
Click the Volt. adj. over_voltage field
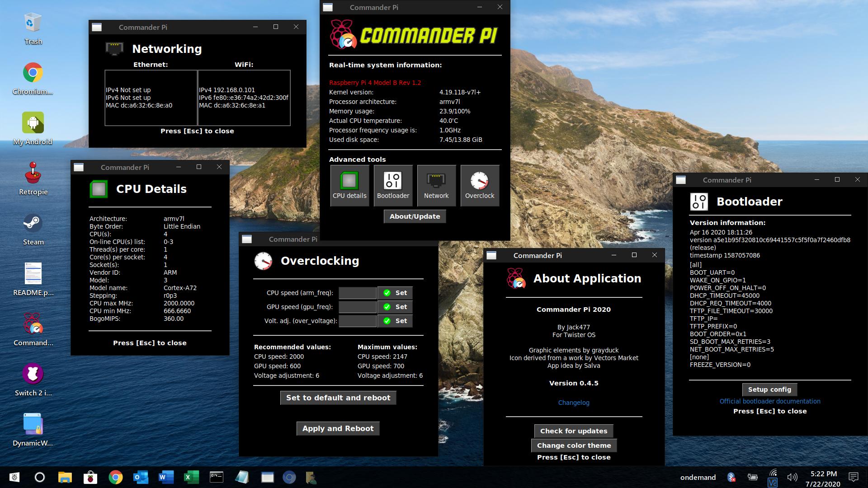[x=357, y=321]
